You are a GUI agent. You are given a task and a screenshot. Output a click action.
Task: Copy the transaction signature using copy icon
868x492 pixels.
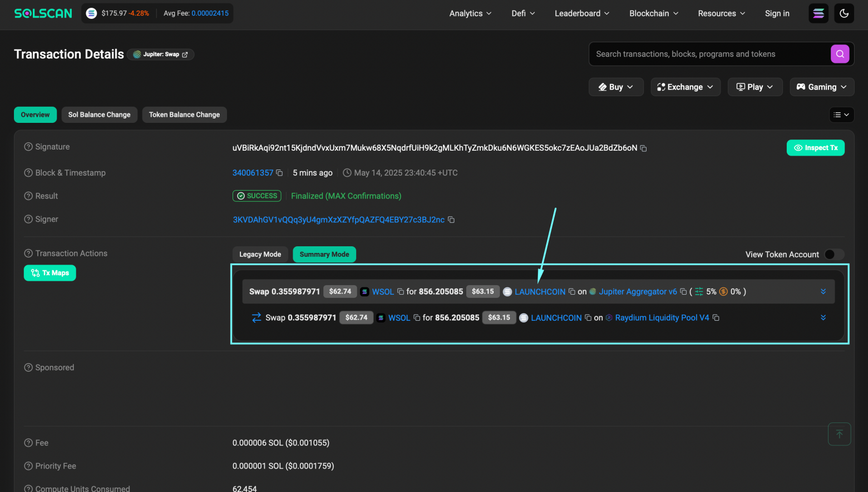pyautogui.click(x=643, y=148)
